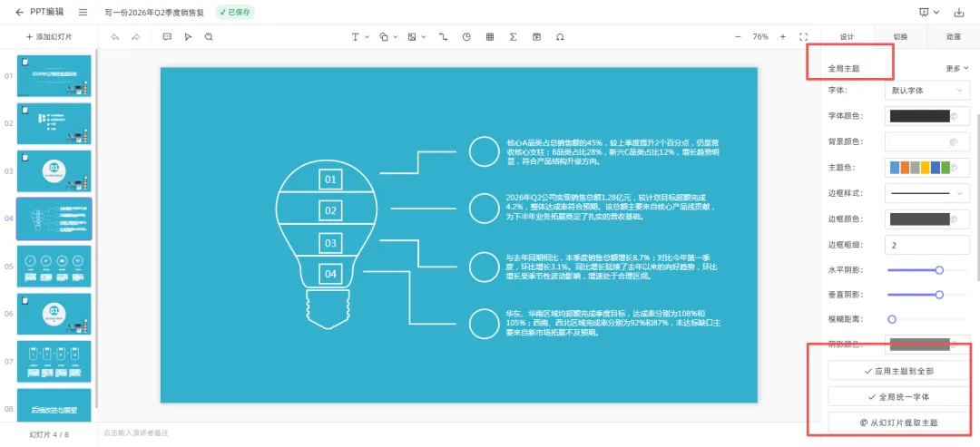Insert a symbol using the omega icon

[x=560, y=37]
